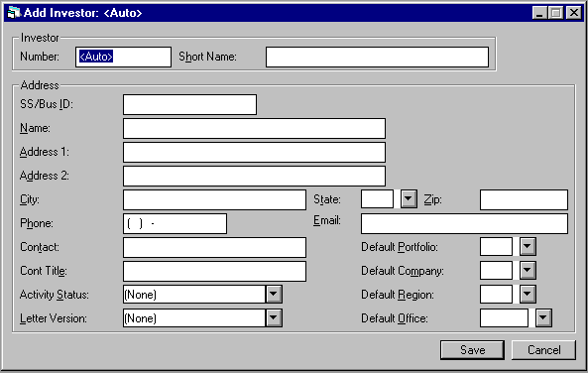
Task: Click the Default Region text box
Action: (x=496, y=295)
